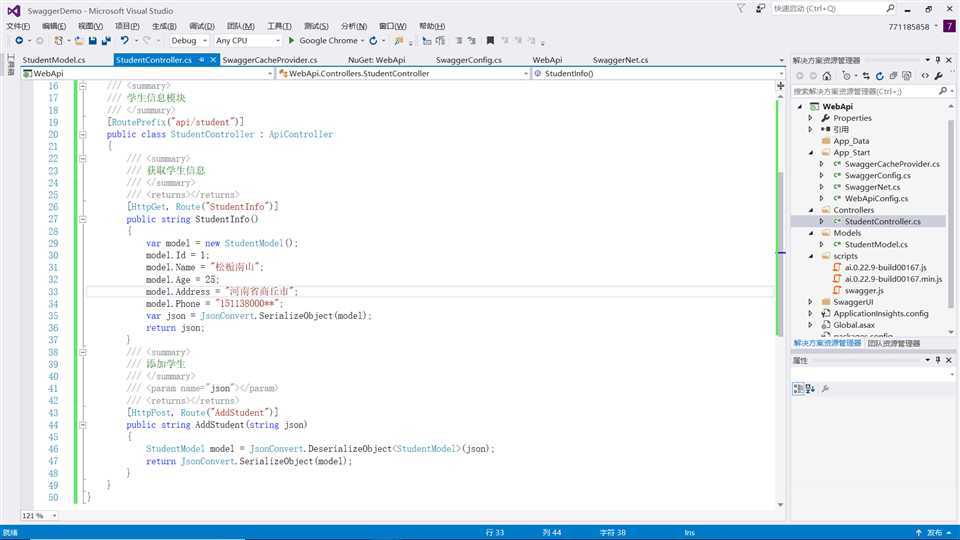The image size is (960, 540).
Task: Pin the Solution Explorer panel with the pin icon
Action: pos(937,60)
